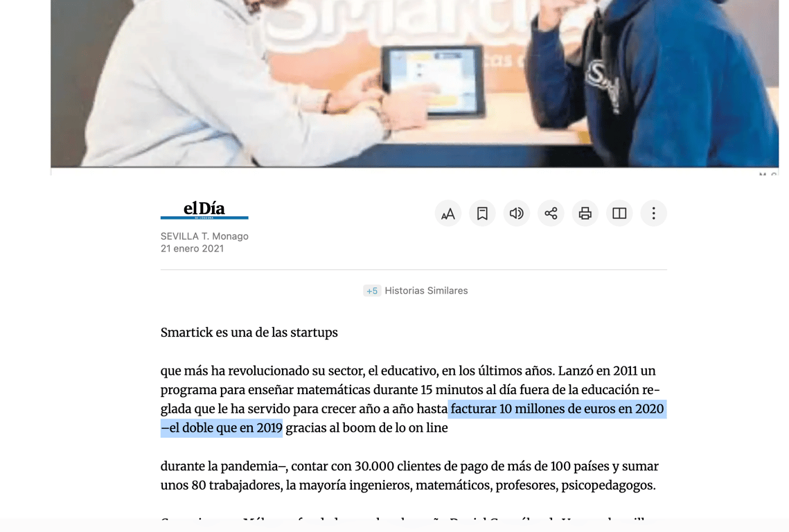789x532 pixels.
Task: Click the highlighted phrase el doble que en 2019
Action: coord(226,428)
